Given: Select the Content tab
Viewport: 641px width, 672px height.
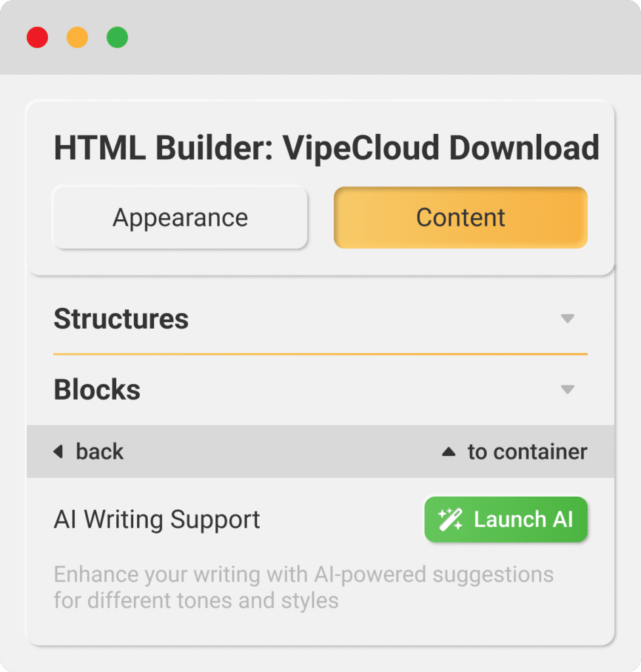Looking at the screenshot, I should (460, 217).
